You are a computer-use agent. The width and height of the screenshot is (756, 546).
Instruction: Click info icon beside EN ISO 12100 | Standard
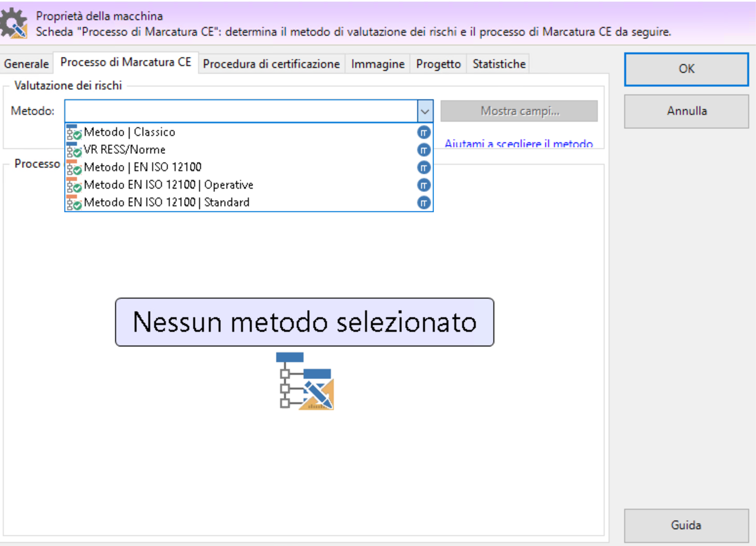[423, 203]
